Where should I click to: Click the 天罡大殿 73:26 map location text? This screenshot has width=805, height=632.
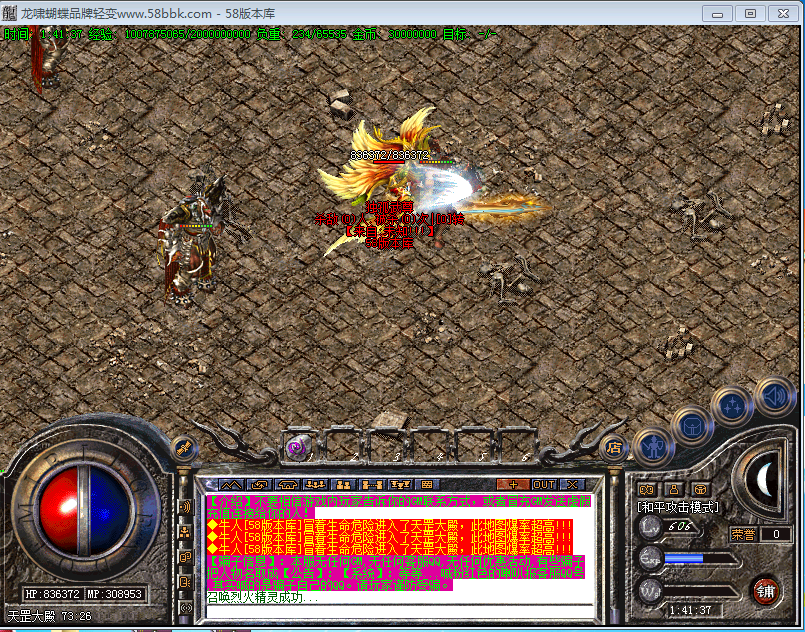[x=50, y=616]
